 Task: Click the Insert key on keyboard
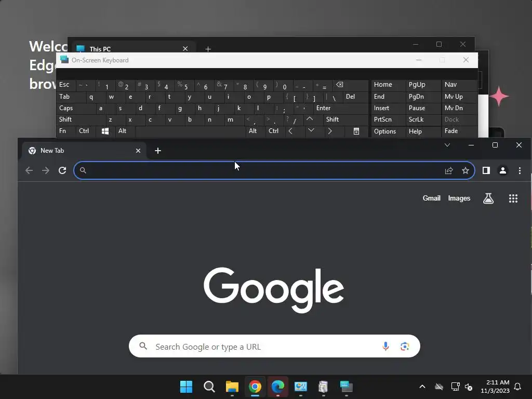click(x=388, y=108)
